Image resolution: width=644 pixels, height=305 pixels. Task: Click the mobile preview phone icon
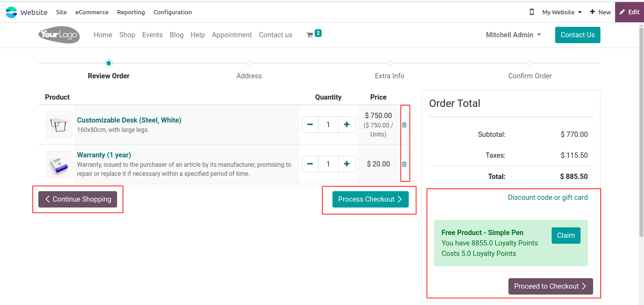coord(532,12)
